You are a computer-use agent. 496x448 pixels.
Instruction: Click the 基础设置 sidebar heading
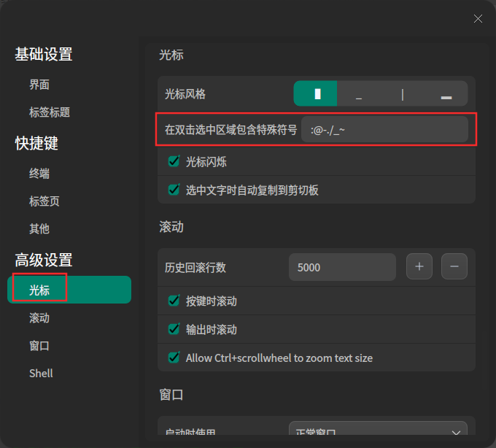(x=44, y=54)
